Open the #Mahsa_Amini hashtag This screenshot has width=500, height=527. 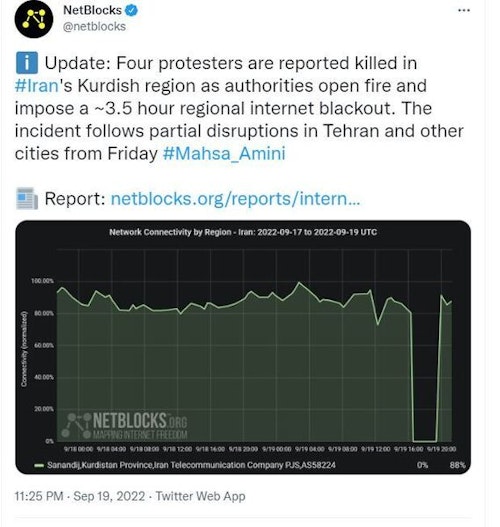(224, 153)
